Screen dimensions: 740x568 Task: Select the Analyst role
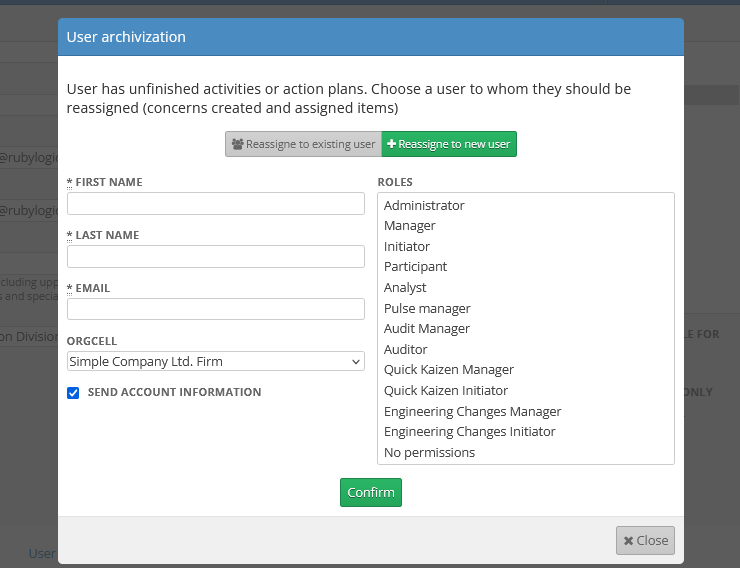click(x=405, y=288)
